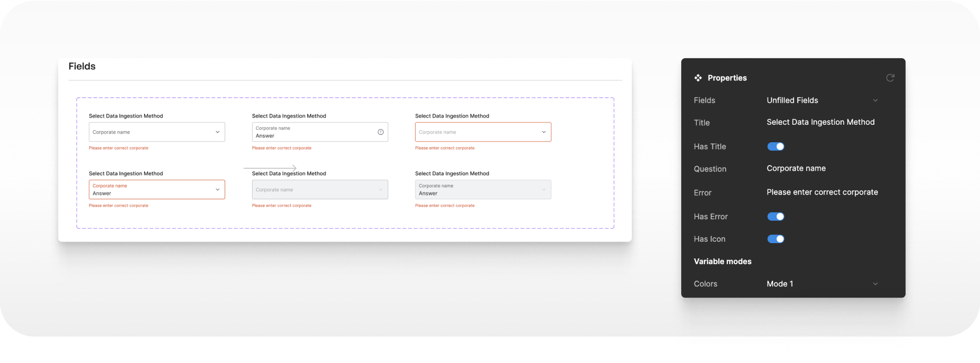
Task: Click chevron in disabled empty Corporate name field
Action: 381,190
